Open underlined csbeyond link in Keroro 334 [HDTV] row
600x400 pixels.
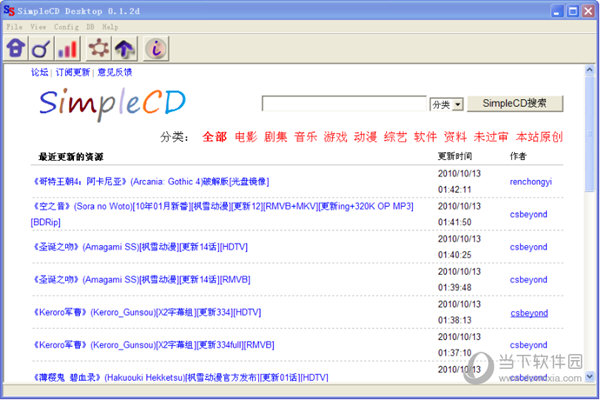point(529,313)
